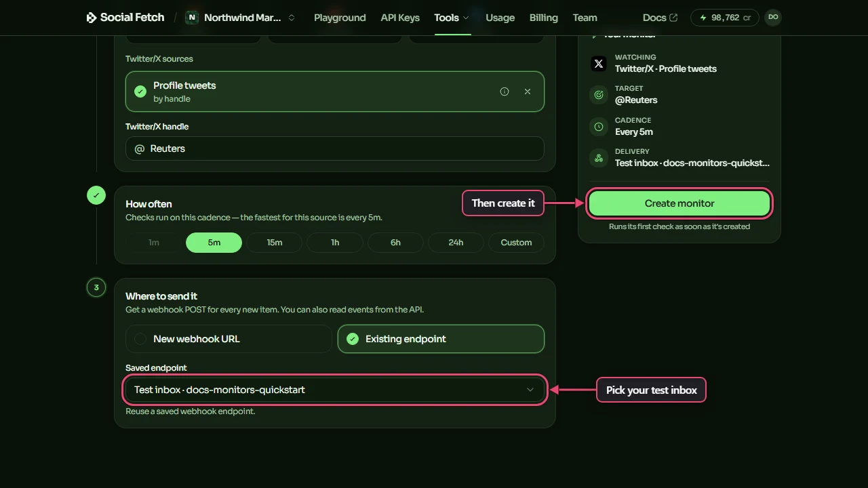Viewport: 868px width, 488px height.
Task: Set cadence to 24h
Action: pos(456,243)
